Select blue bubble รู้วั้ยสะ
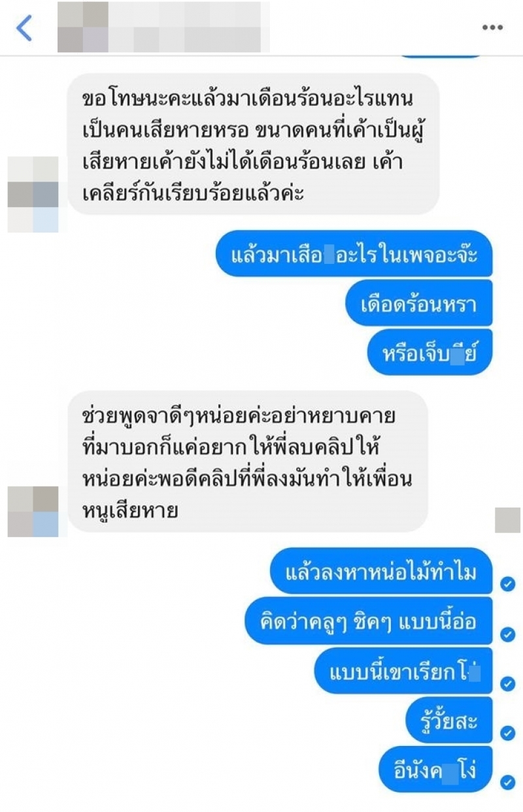 (x=449, y=721)
